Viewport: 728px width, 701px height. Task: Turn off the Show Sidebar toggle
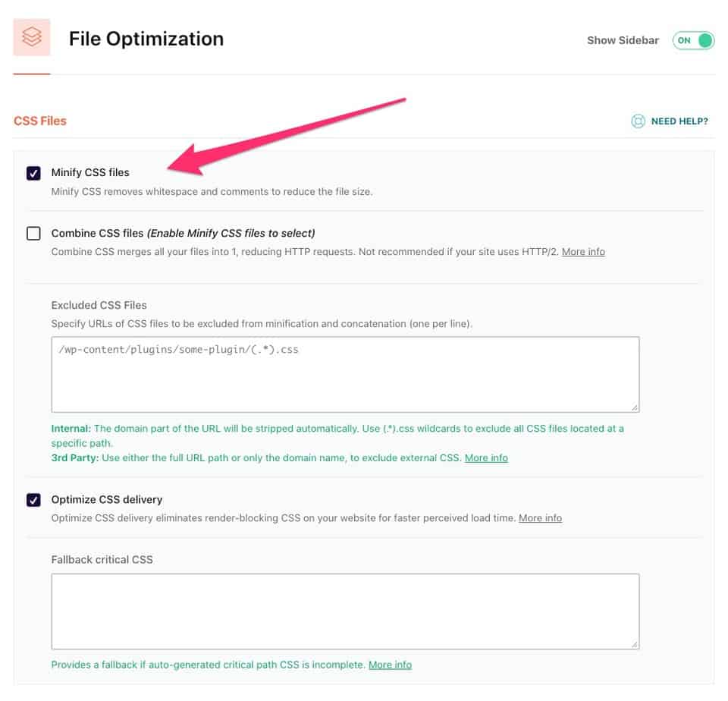pos(692,40)
